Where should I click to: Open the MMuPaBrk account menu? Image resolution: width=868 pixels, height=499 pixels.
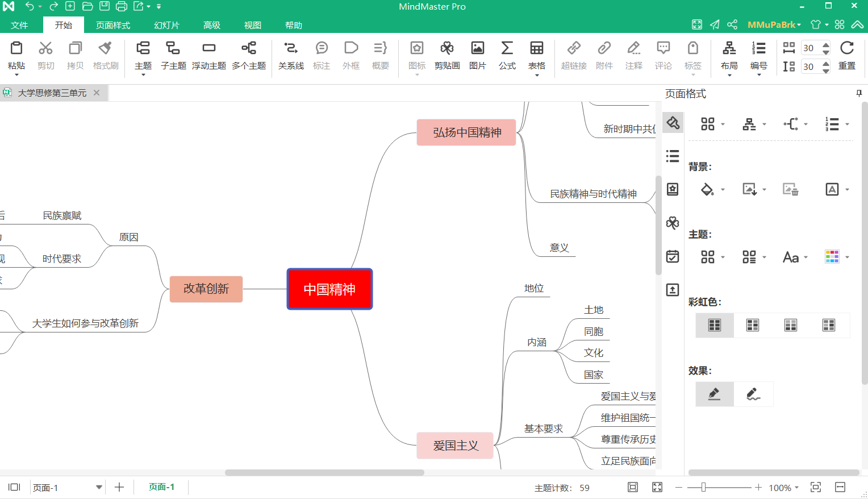[774, 24]
